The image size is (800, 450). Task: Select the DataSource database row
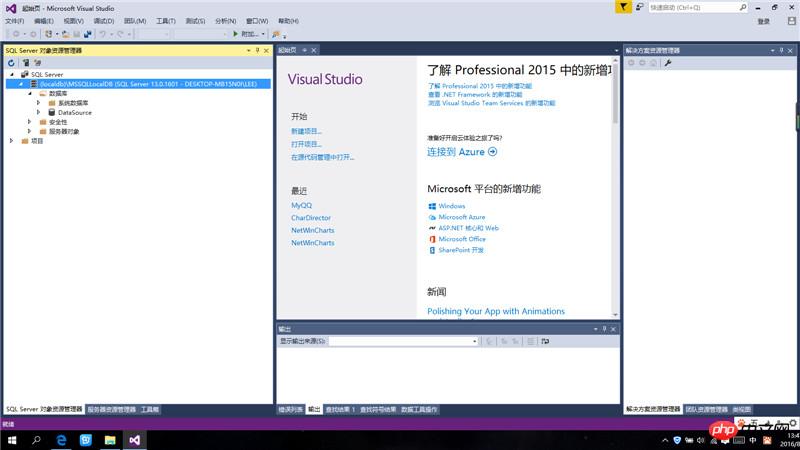74,113
